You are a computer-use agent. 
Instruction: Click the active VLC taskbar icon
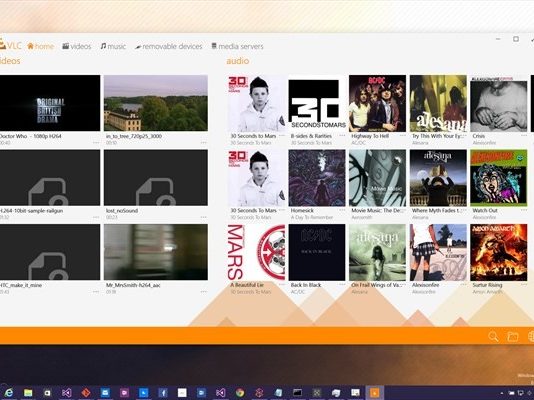pyautogui.click(x=374, y=393)
